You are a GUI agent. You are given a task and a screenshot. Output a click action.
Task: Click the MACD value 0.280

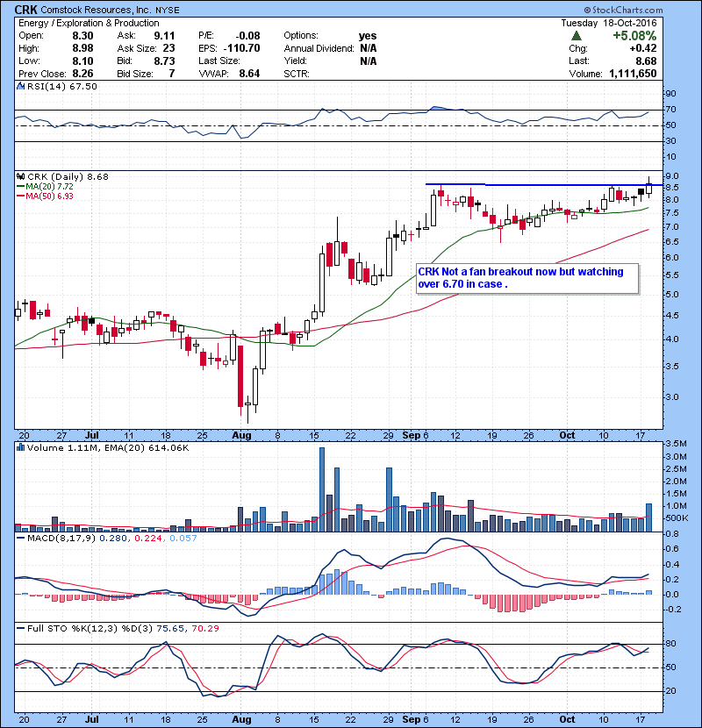pyautogui.click(x=113, y=539)
